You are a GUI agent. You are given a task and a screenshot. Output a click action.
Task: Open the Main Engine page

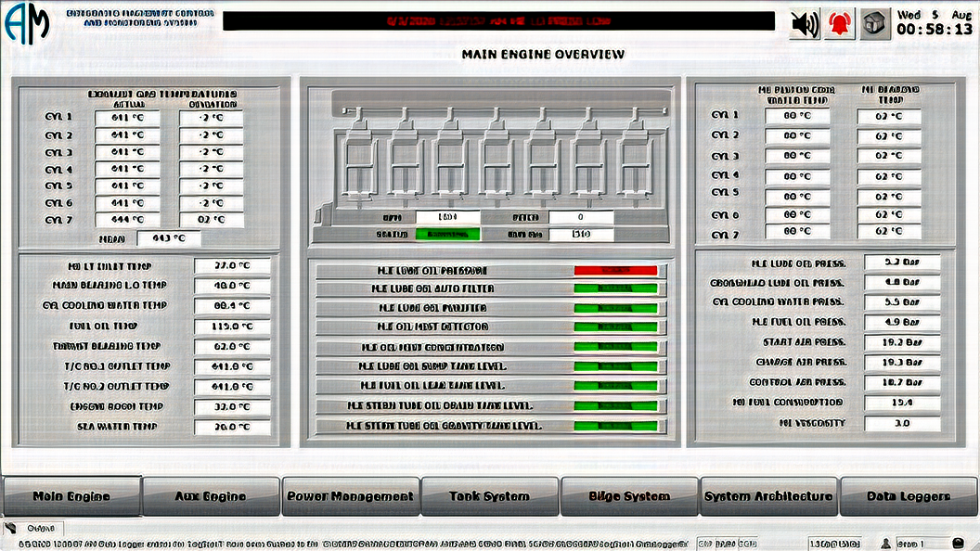click(71, 496)
